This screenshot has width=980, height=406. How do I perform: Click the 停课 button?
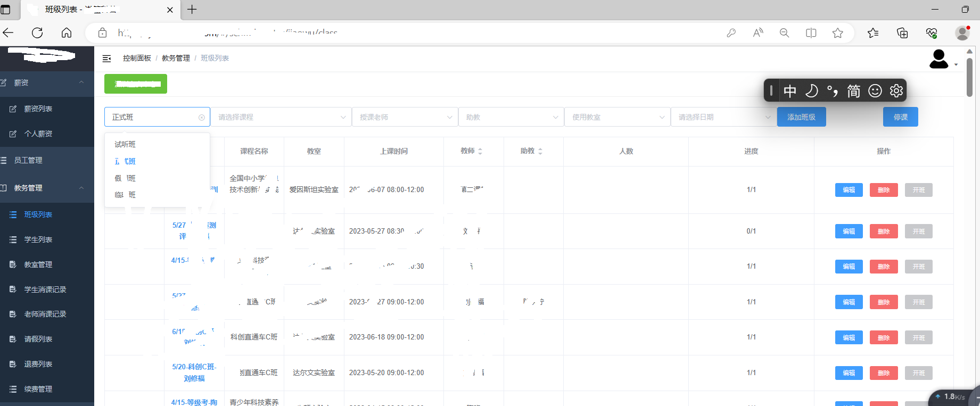(901, 117)
